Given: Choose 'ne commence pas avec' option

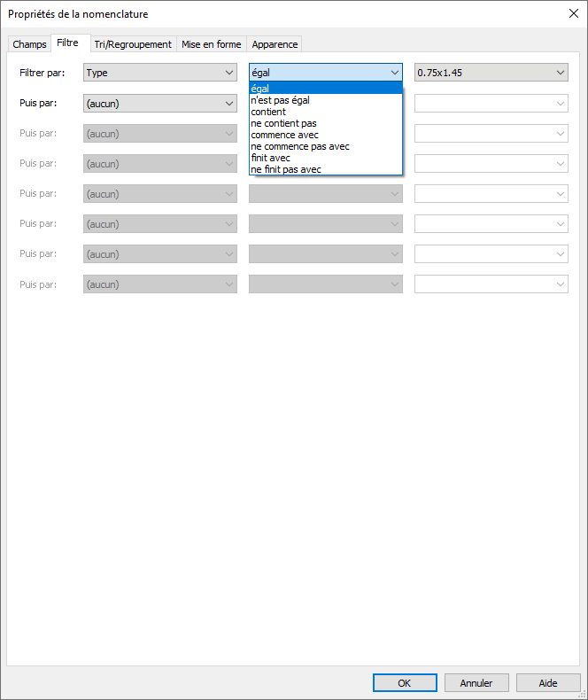Looking at the screenshot, I should 300,146.
